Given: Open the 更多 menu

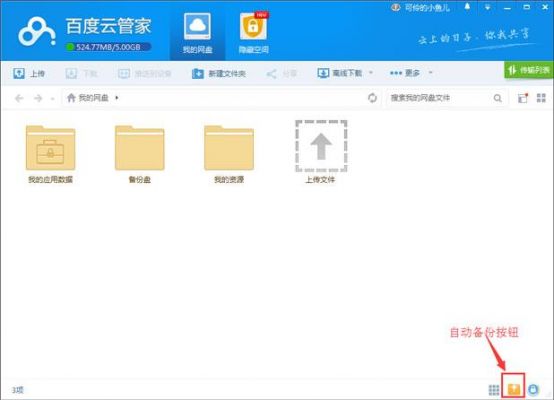Looking at the screenshot, I should [405, 73].
